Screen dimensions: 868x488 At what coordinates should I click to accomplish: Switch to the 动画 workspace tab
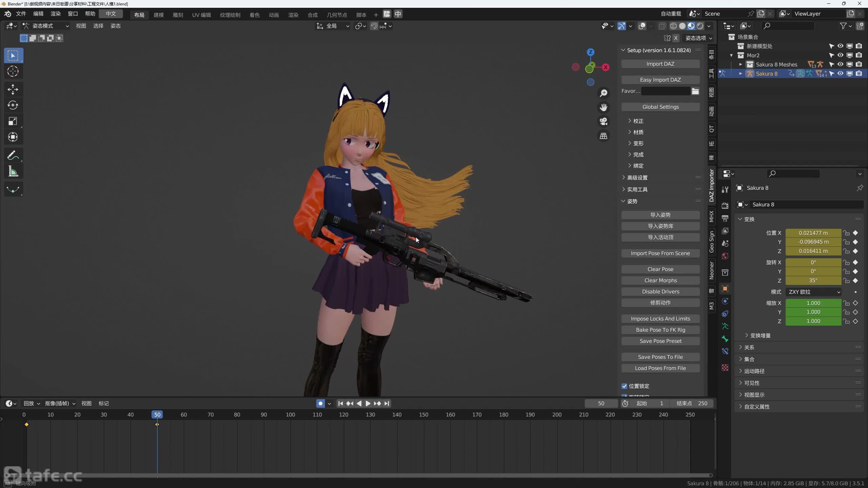click(x=274, y=15)
